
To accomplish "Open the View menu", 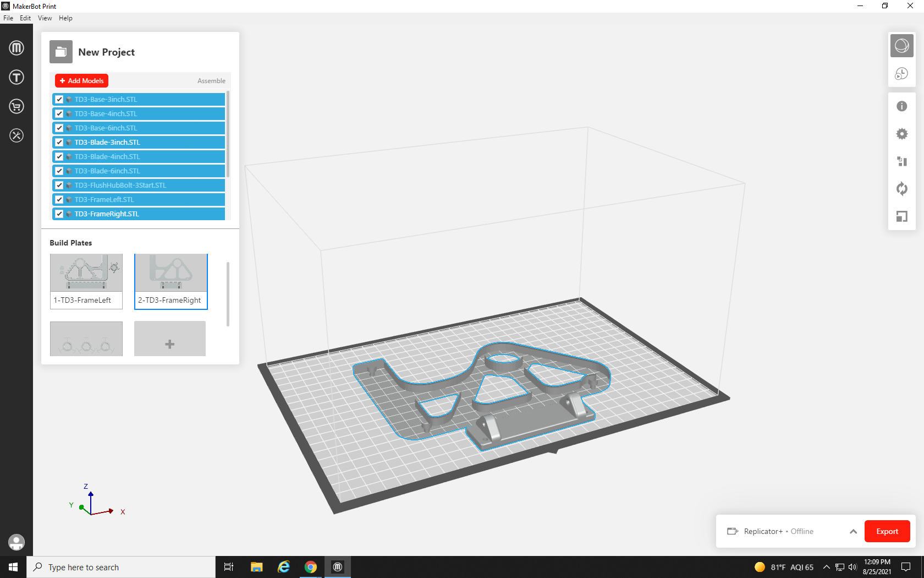I will tap(45, 18).
